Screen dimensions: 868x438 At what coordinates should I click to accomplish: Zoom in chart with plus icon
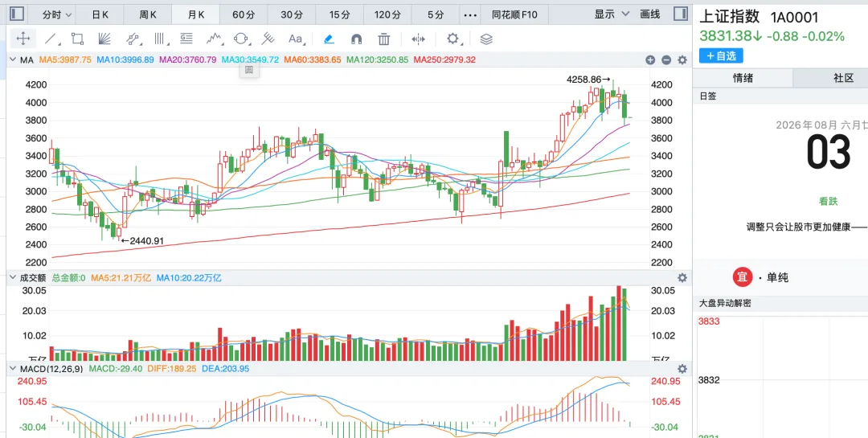click(x=650, y=59)
